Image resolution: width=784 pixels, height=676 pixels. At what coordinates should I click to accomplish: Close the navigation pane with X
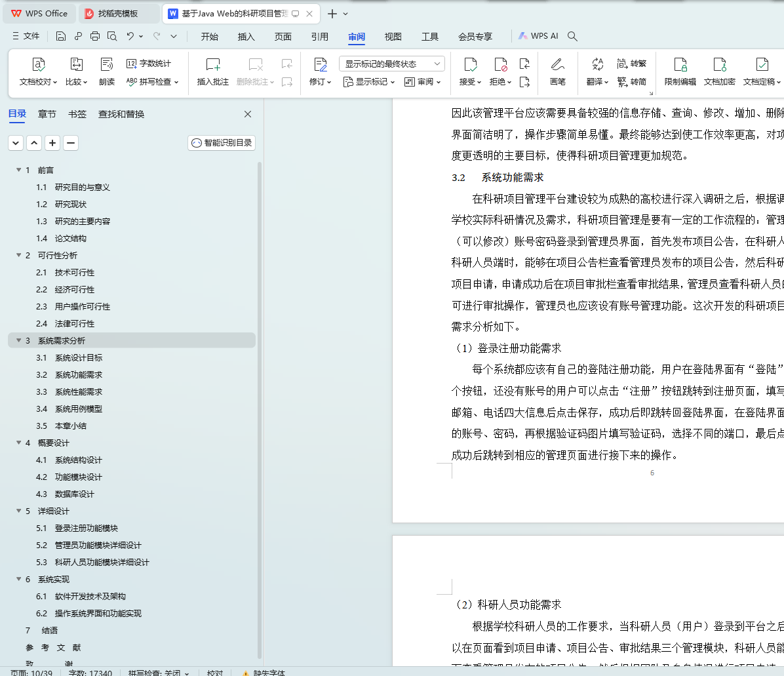(248, 114)
